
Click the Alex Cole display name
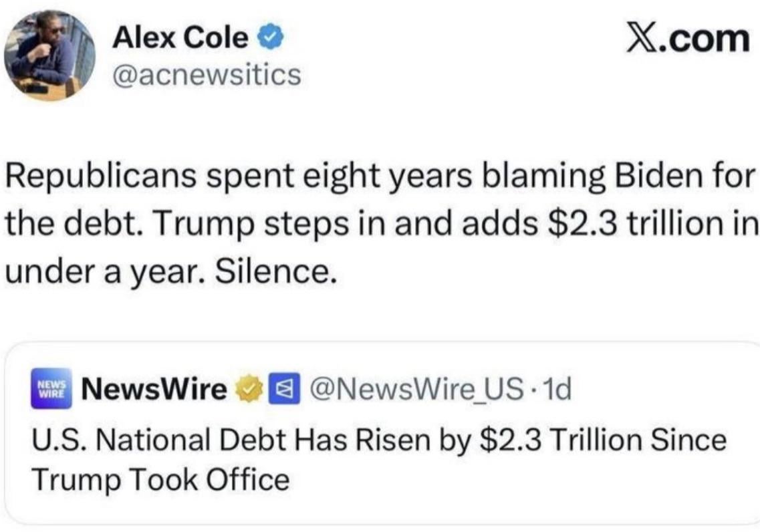pyautogui.click(x=180, y=39)
